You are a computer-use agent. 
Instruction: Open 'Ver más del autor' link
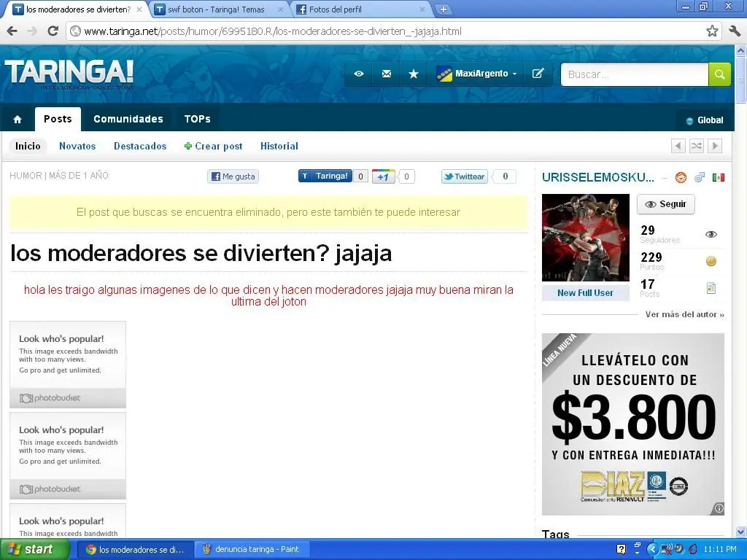pyautogui.click(x=684, y=314)
